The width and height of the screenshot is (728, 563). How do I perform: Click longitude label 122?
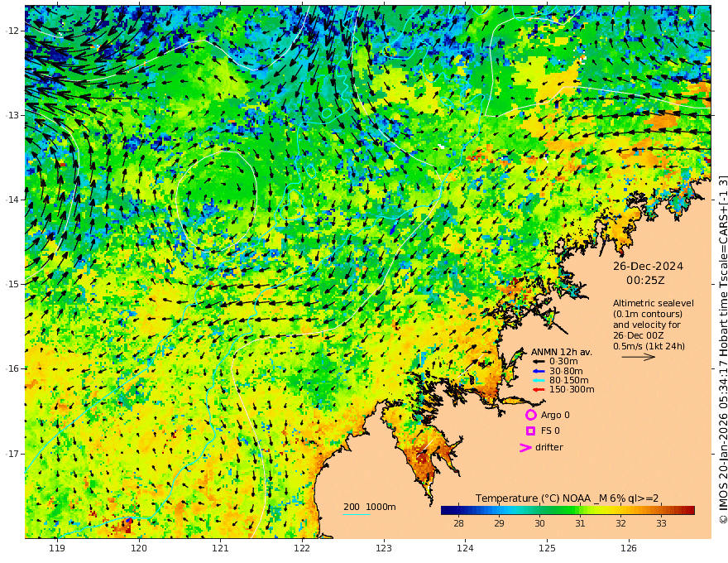click(x=302, y=549)
